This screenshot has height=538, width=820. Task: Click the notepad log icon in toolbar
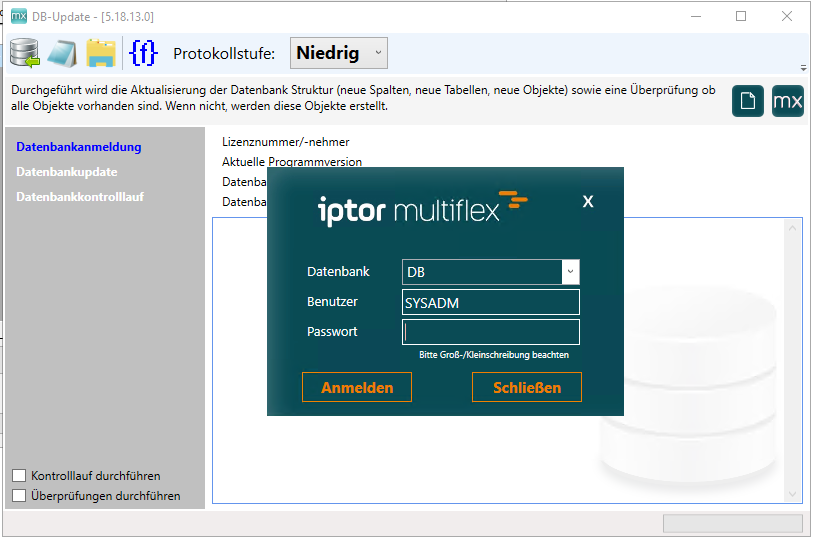point(62,53)
